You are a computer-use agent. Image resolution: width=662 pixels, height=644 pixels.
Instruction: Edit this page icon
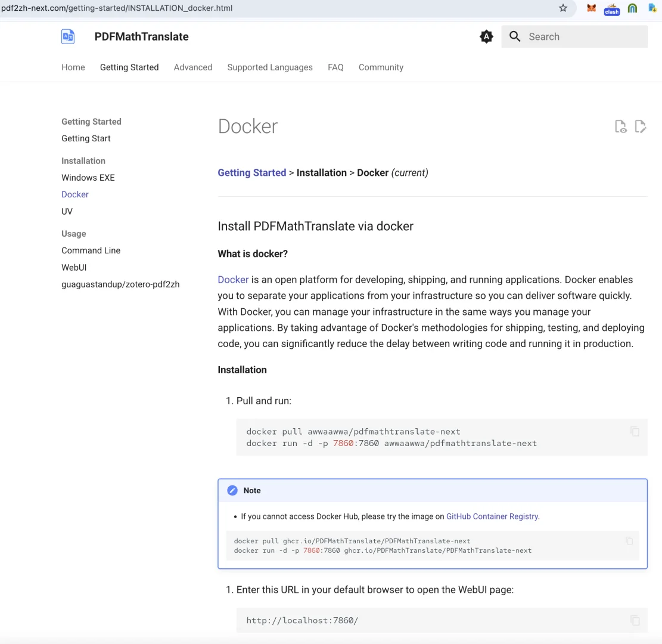(x=641, y=126)
